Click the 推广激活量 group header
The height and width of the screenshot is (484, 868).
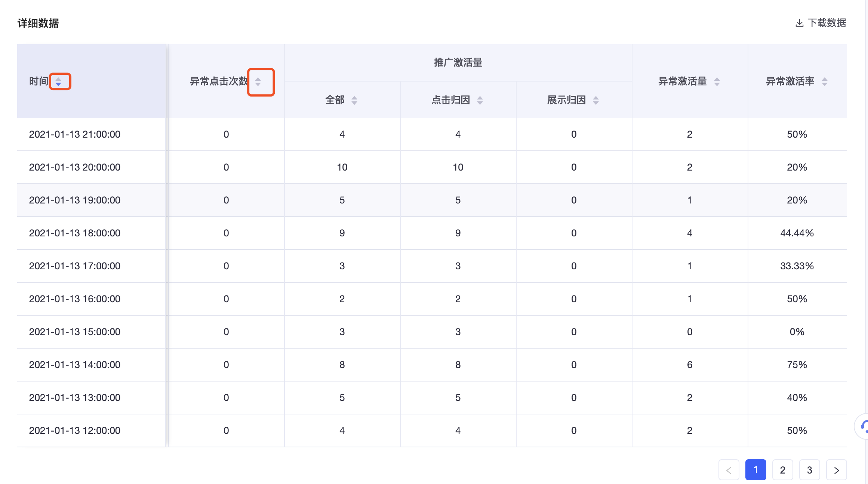click(x=458, y=63)
